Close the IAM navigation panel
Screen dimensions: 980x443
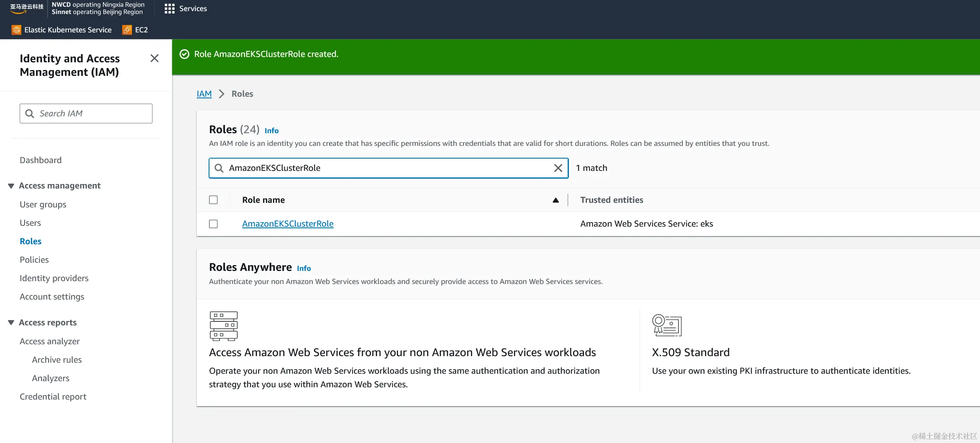point(155,58)
